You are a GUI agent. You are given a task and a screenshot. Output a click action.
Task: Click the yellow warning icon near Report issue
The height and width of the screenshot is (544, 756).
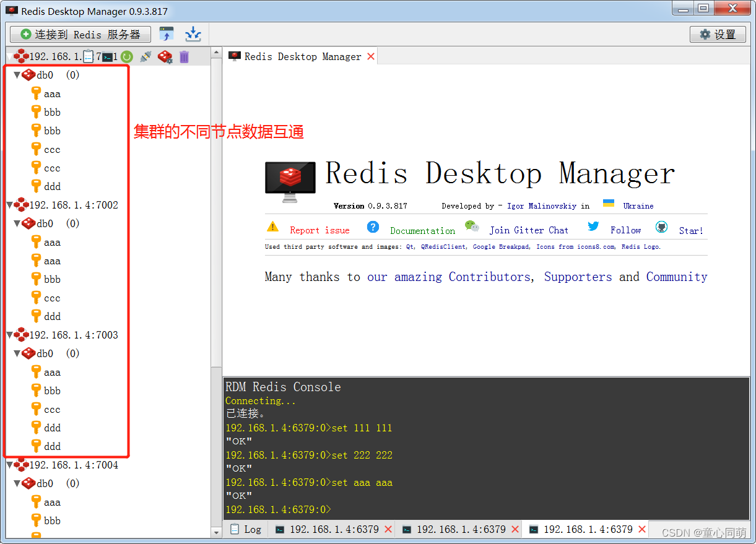pyautogui.click(x=272, y=227)
